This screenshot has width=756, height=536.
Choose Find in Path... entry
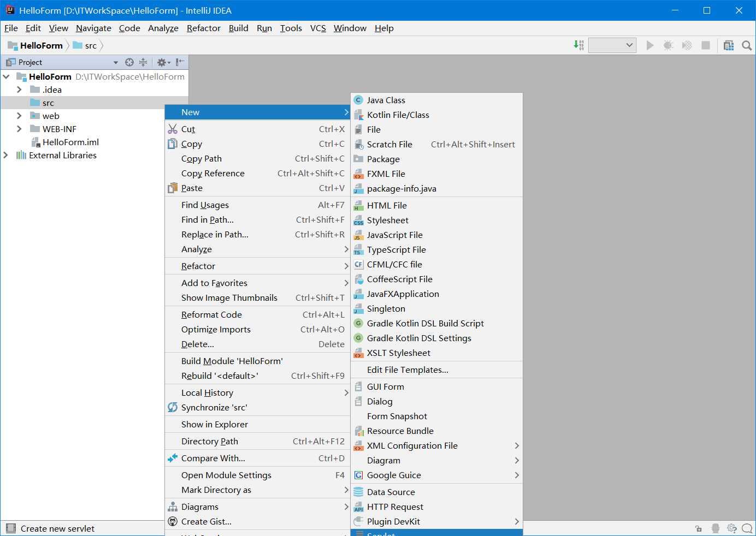coord(257,219)
